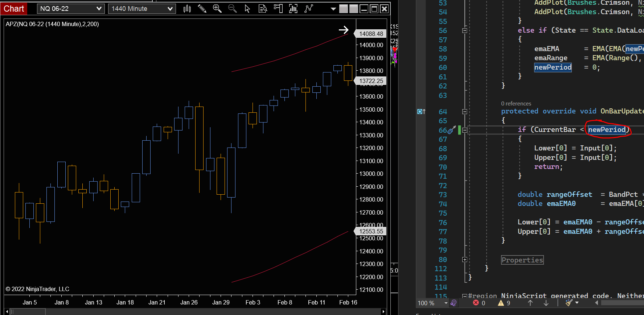Click line number 68 in the editor gutter
Viewport: 644px width, 315px height.
pyautogui.click(x=443, y=149)
